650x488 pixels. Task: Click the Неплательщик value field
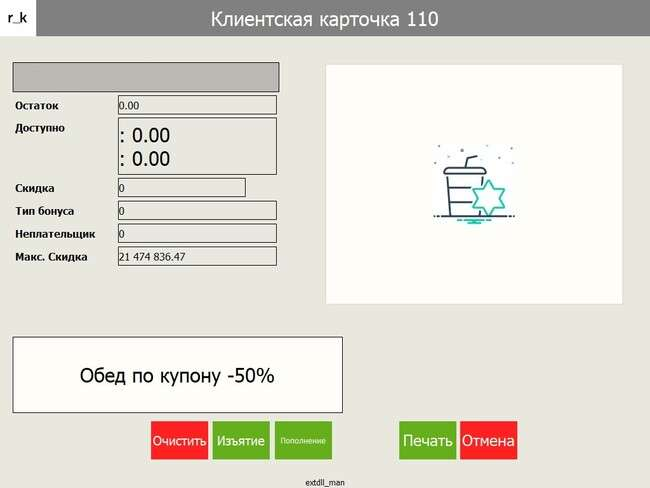pos(196,234)
